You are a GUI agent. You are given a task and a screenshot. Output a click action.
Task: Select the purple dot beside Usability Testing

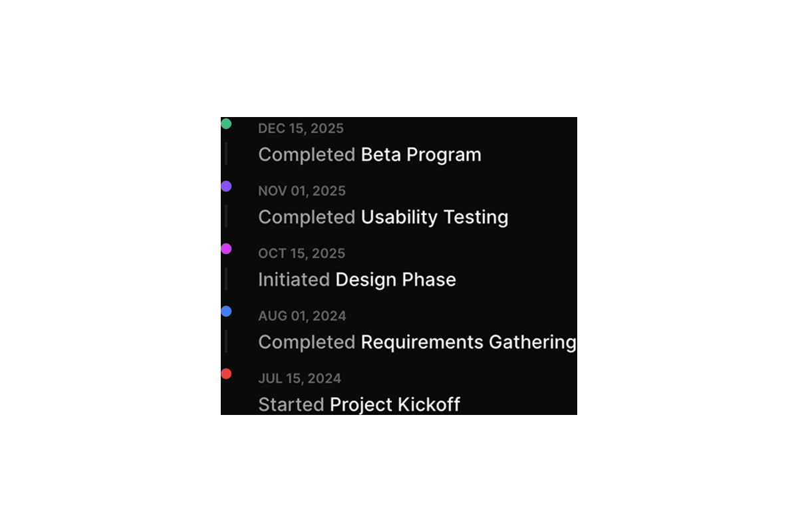tap(226, 186)
